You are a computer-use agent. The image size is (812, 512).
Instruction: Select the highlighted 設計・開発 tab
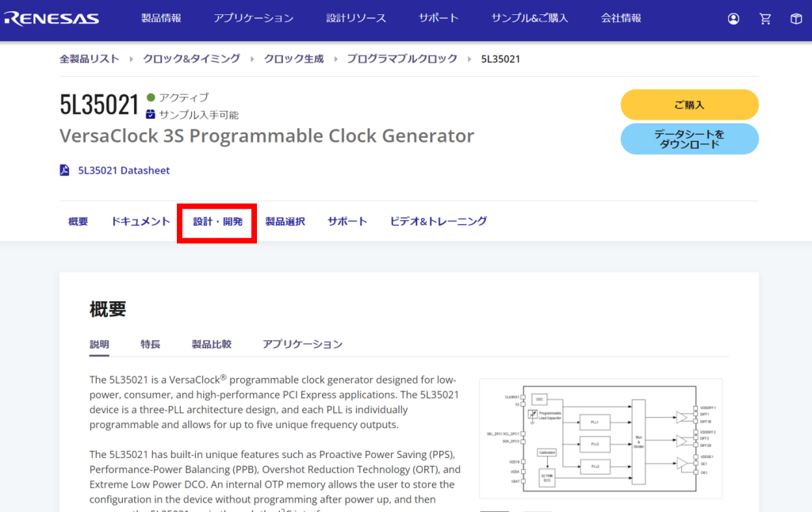click(216, 222)
